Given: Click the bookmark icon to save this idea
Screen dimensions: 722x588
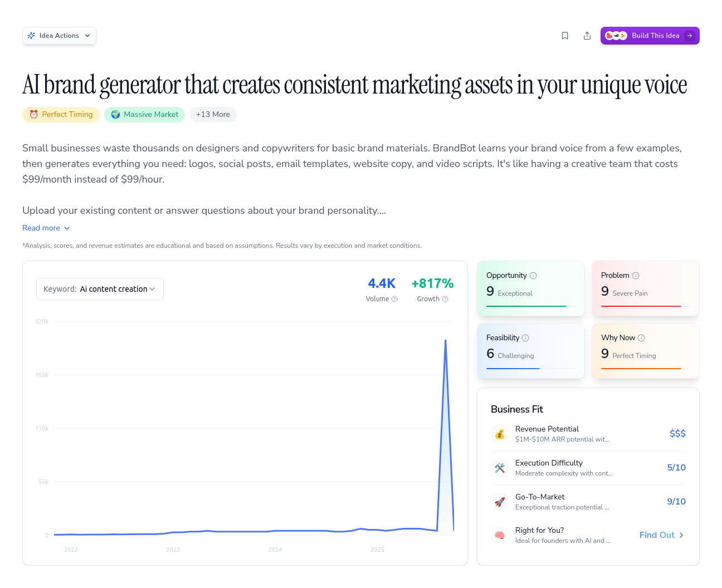Looking at the screenshot, I should point(565,35).
